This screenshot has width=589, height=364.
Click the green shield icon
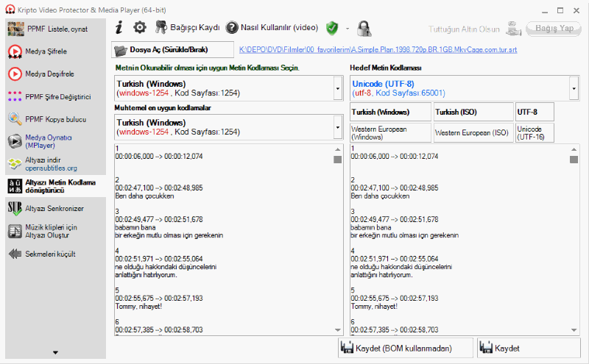[x=333, y=28]
